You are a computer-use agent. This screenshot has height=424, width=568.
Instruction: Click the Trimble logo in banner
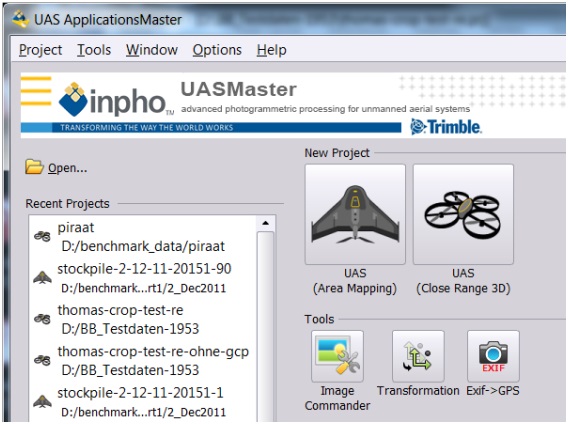tap(446, 127)
